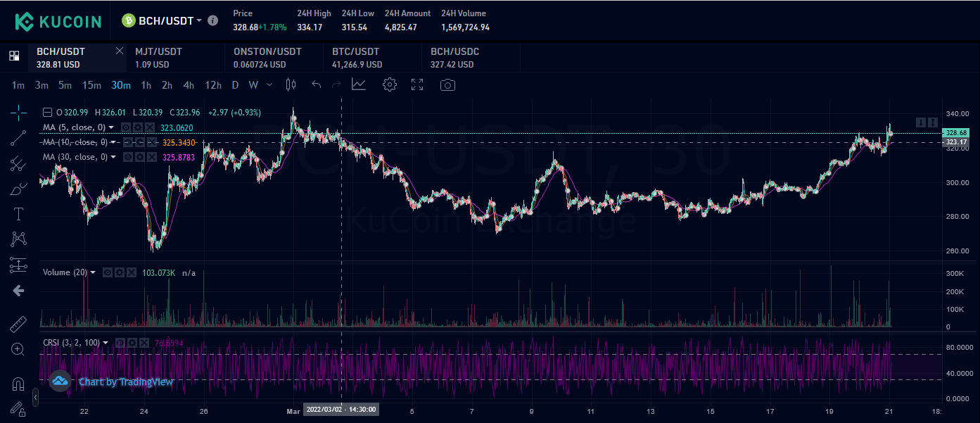This screenshot has height=423, width=980.
Task: Open the Chart by TradingView link
Action: click(x=126, y=381)
